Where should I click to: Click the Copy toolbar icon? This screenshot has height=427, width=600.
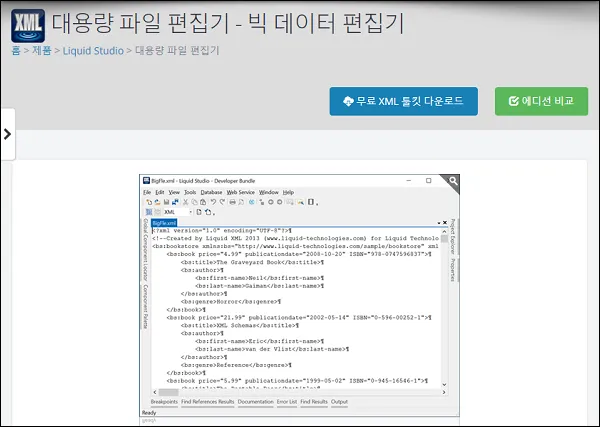(x=194, y=202)
